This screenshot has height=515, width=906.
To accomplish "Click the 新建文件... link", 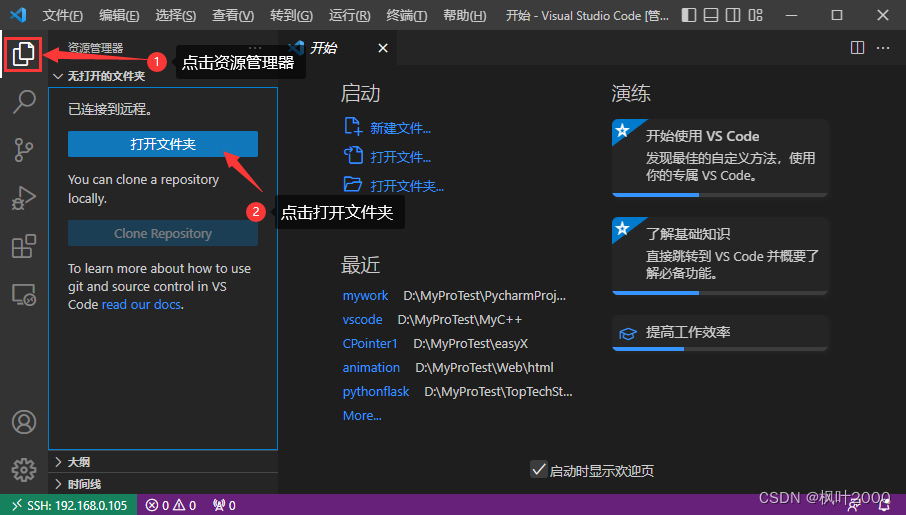I will [x=400, y=128].
